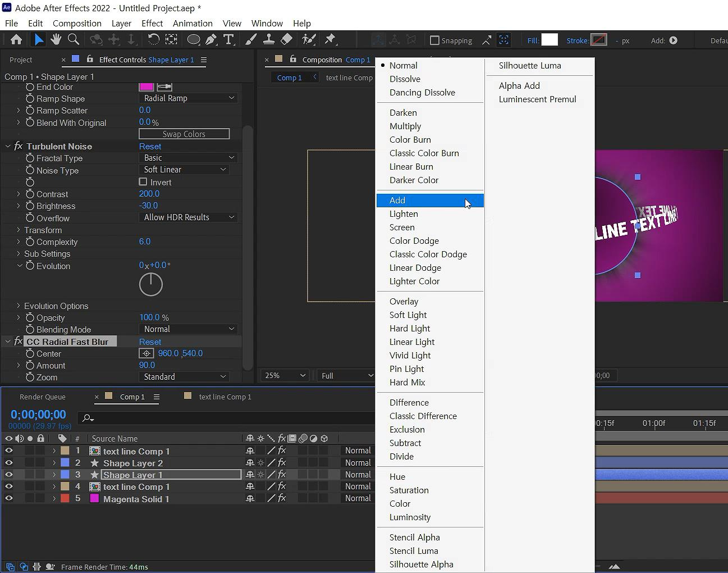Select the Brush tool
The image size is (728, 573).
251,39
